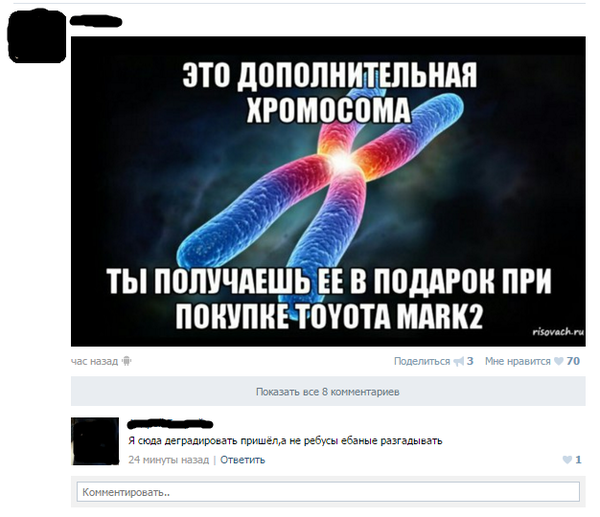
Task: Open the chromosome meme image
Action: [x=328, y=191]
